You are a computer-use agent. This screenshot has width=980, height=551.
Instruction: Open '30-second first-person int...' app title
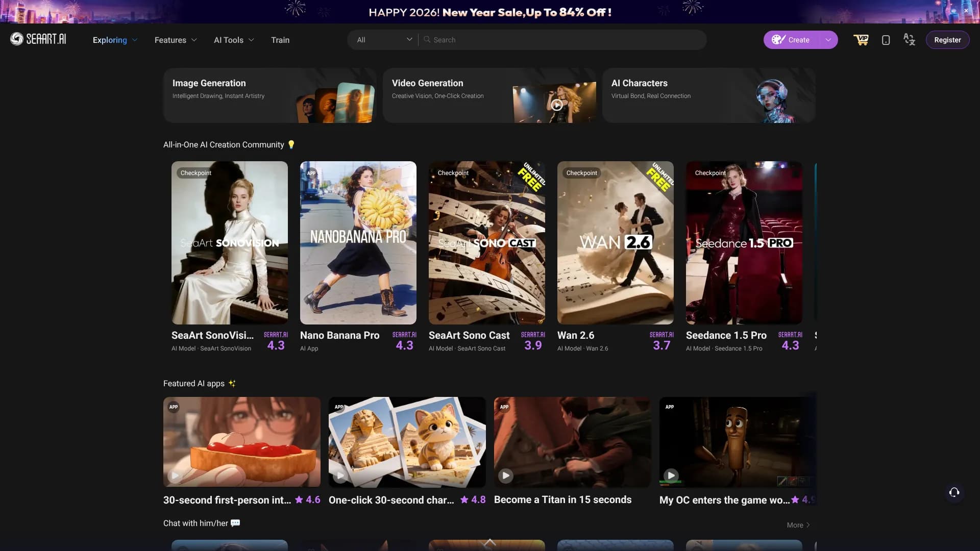click(x=227, y=500)
